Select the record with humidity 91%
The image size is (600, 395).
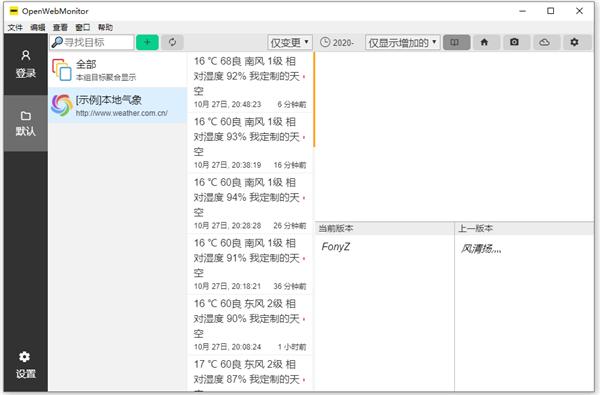250,264
